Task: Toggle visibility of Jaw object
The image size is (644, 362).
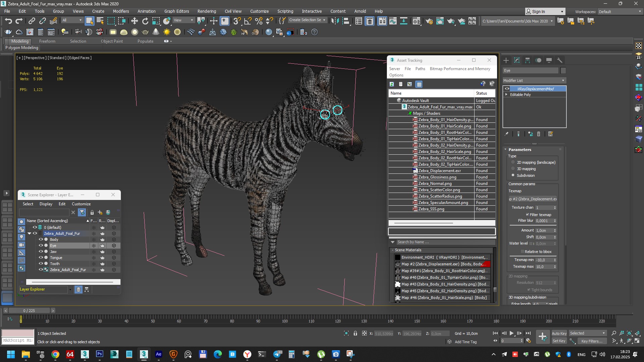Action: [x=41, y=252]
